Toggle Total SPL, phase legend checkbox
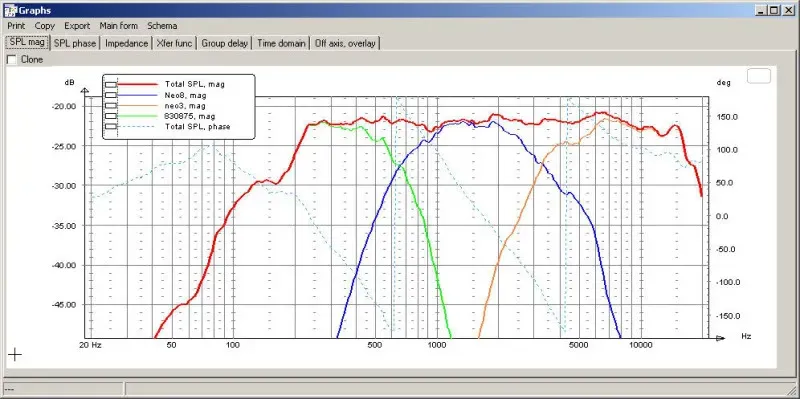 tap(111, 127)
